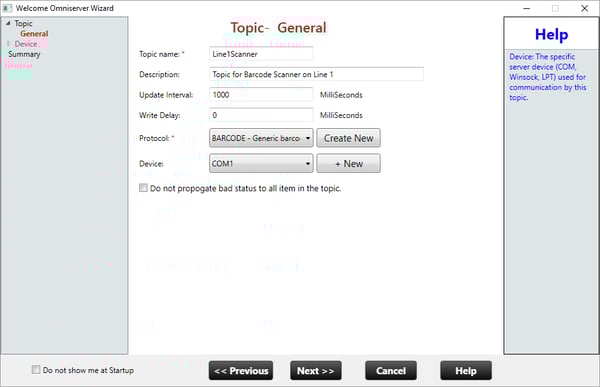Select General under Topic in tree
This screenshot has height=387, width=600.
[34, 34]
